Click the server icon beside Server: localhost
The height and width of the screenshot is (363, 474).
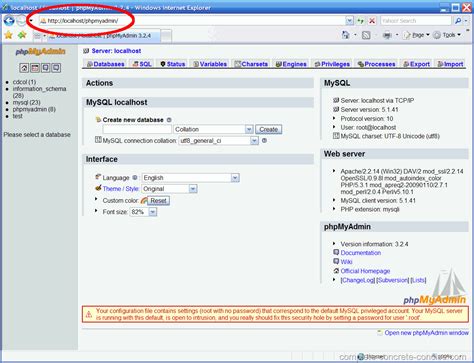click(86, 51)
